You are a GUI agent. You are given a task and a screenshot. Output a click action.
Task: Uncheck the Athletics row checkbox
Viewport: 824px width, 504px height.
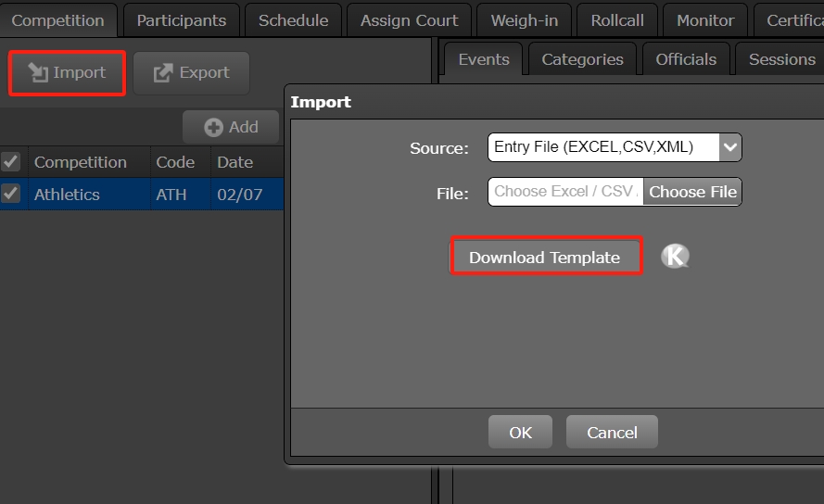11,194
